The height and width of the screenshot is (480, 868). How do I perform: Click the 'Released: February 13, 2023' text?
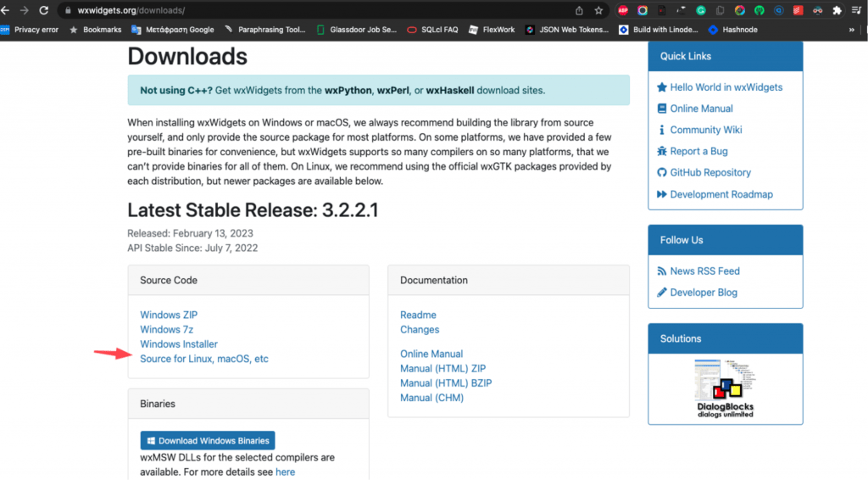190,233
